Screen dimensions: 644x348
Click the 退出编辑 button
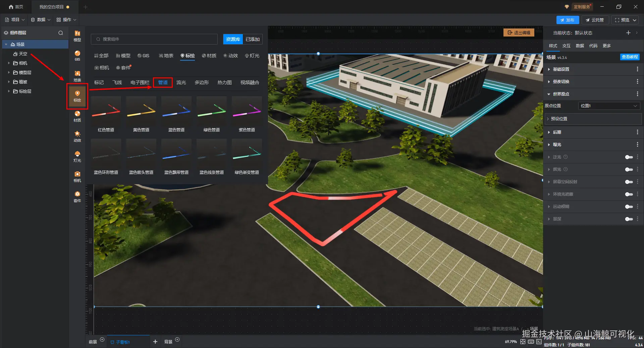point(519,32)
